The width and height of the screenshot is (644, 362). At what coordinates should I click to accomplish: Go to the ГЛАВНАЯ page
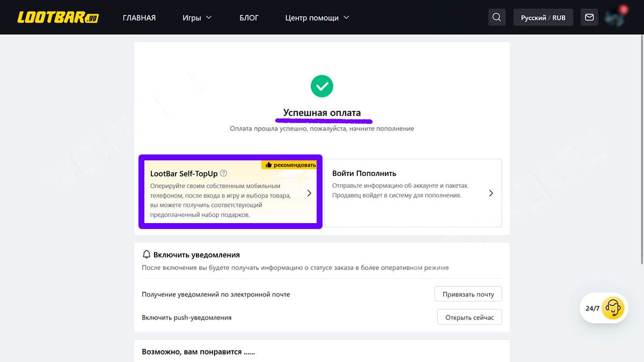[x=139, y=18]
